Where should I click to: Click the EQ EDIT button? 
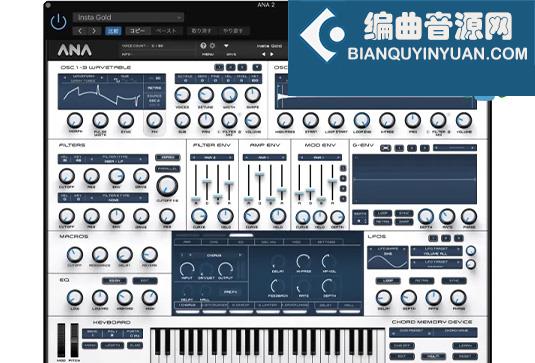click(145, 281)
